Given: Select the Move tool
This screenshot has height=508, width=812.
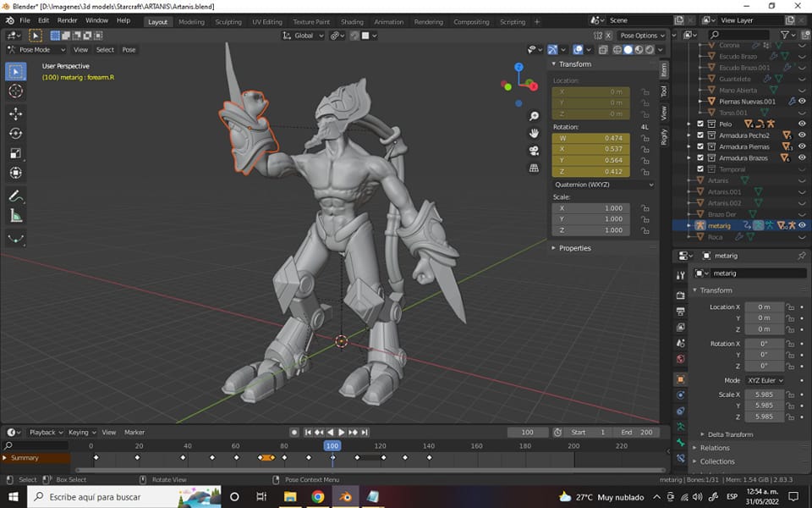Looking at the screenshot, I should click(x=15, y=113).
